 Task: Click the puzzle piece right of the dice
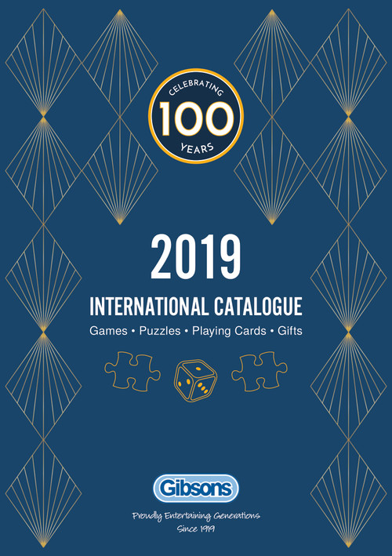[260, 371]
